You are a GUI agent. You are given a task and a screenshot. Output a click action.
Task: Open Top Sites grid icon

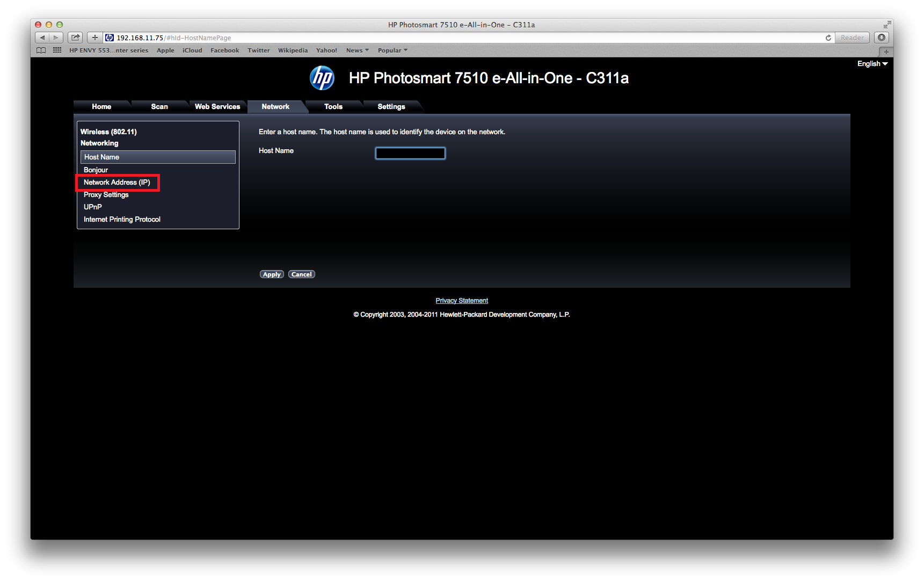57,50
